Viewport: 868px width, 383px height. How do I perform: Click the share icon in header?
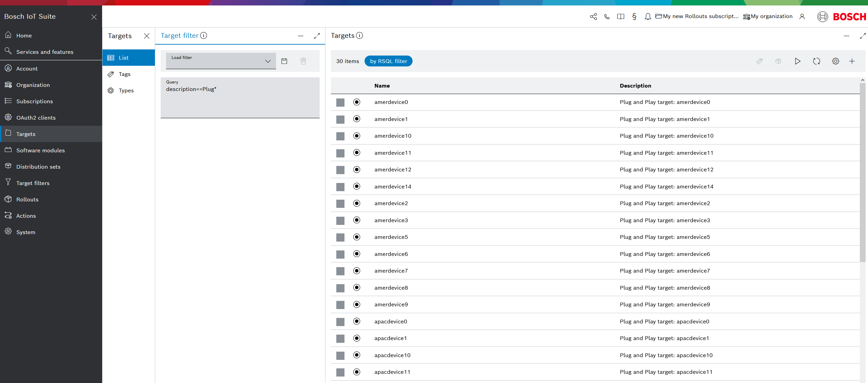[x=593, y=16]
